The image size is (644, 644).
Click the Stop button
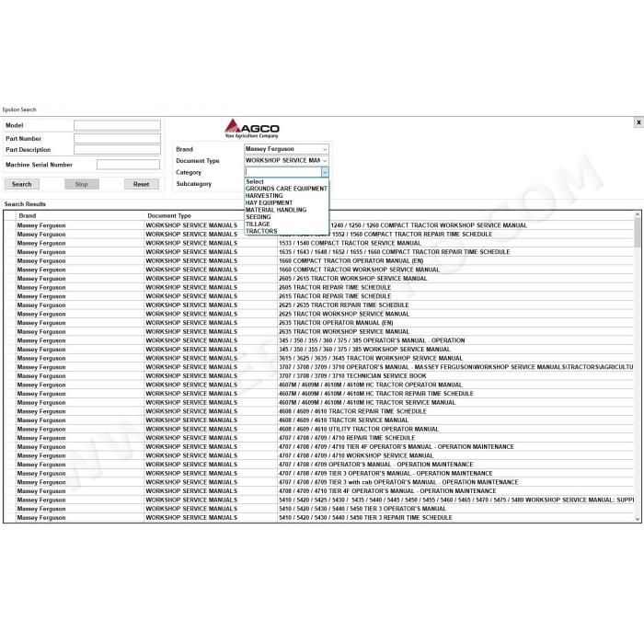pyautogui.click(x=82, y=184)
